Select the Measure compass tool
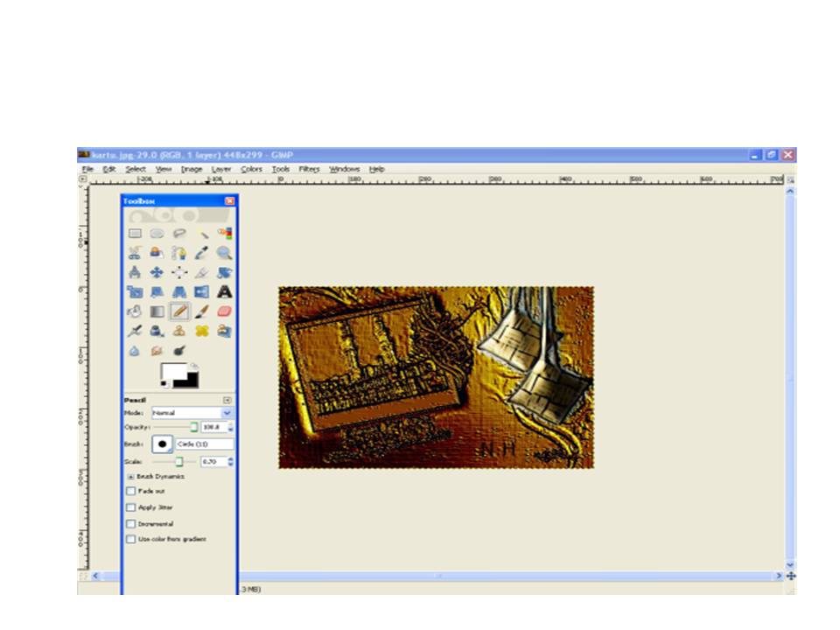The width and height of the screenshot is (840, 630). click(135, 273)
